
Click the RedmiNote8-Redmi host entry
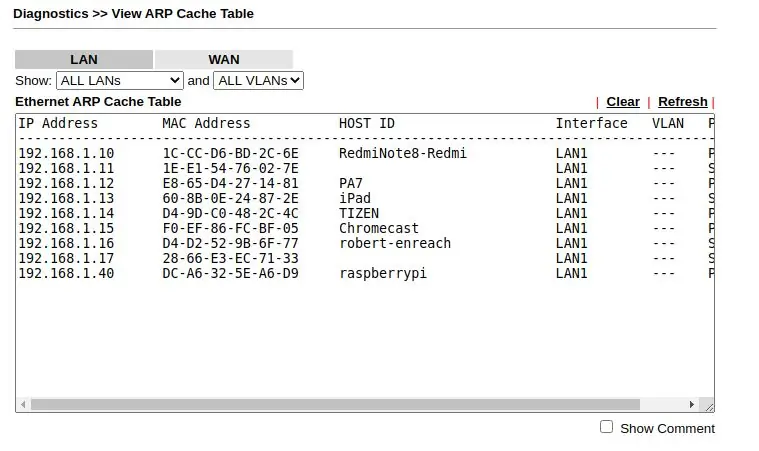(403, 153)
